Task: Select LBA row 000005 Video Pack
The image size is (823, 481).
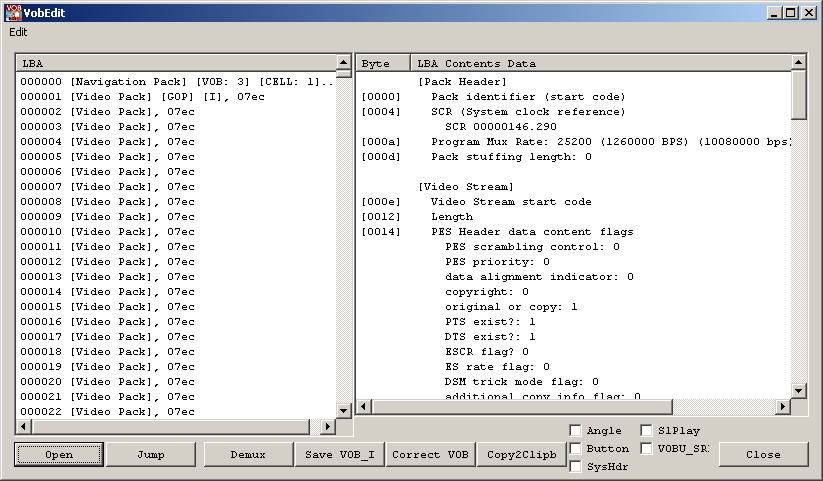Action: tap(107, 157)
